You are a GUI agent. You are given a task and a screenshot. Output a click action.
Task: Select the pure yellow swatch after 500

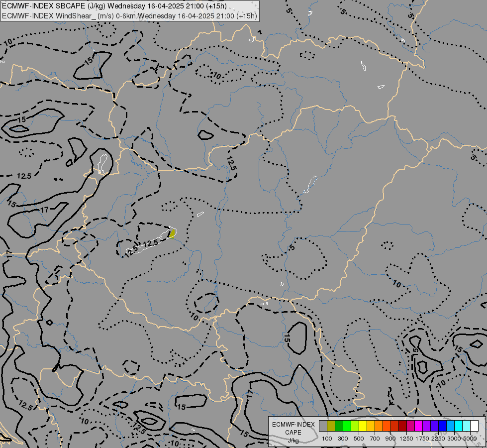(363, 426)
